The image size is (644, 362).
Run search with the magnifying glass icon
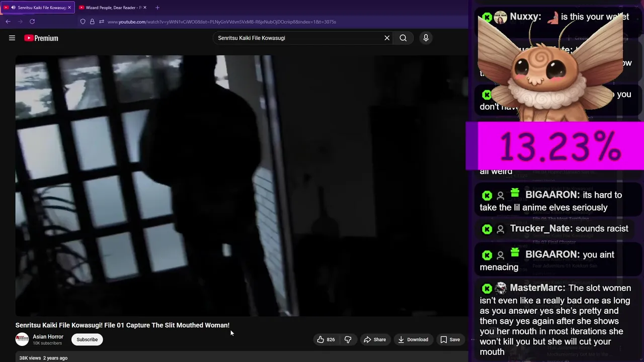403,38
